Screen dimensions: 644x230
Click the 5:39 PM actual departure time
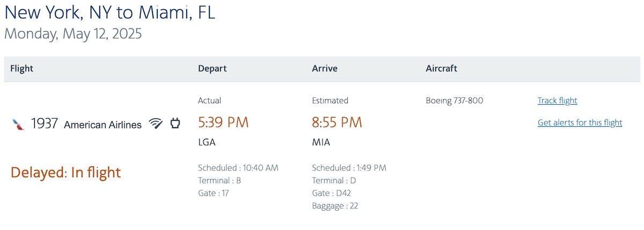[x=223, y=123]
